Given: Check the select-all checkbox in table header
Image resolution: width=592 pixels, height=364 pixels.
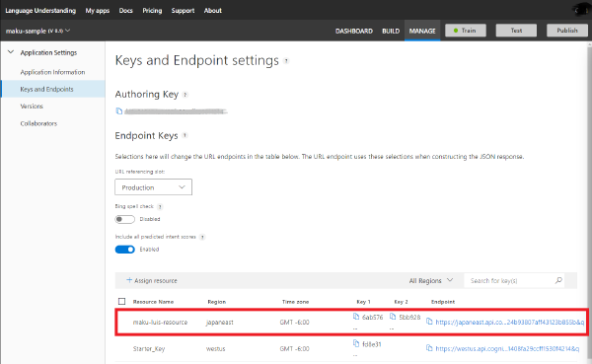Looking at the screenshot, I should [121, 301].
